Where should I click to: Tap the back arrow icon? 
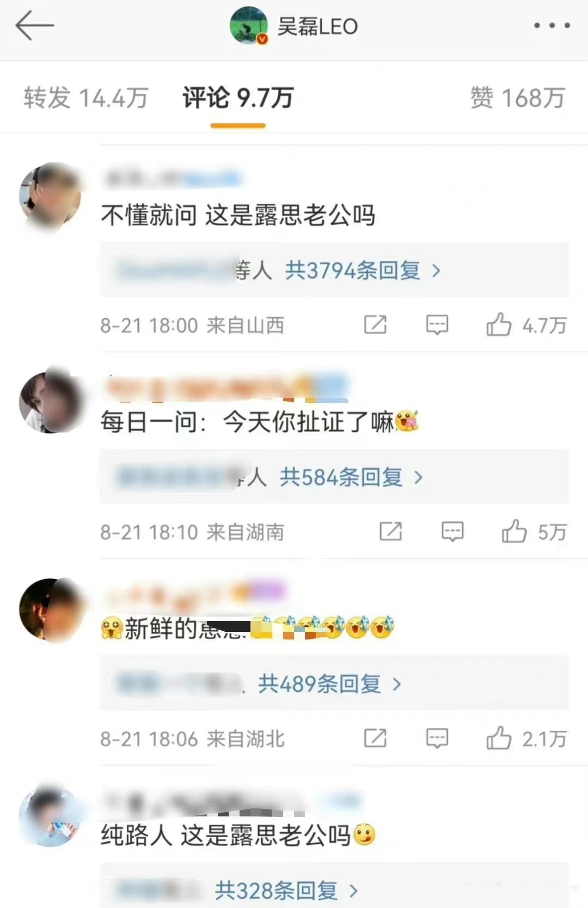(x=34, y=26)
